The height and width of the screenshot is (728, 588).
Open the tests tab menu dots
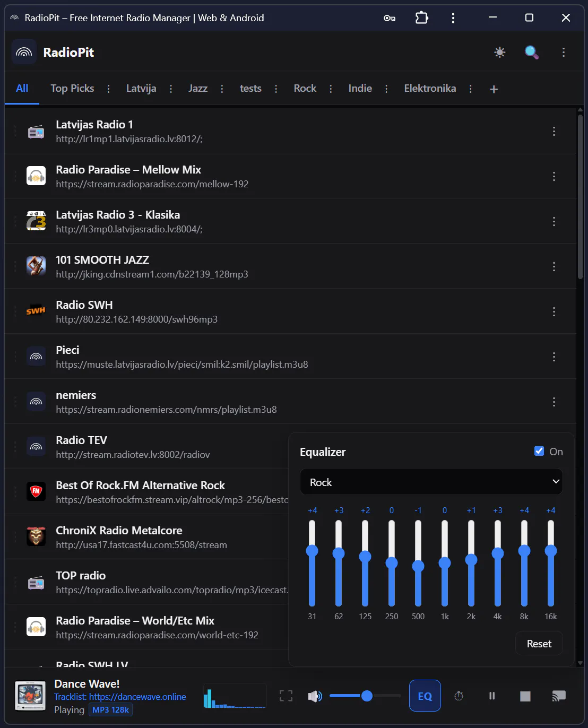coord(276,89)
